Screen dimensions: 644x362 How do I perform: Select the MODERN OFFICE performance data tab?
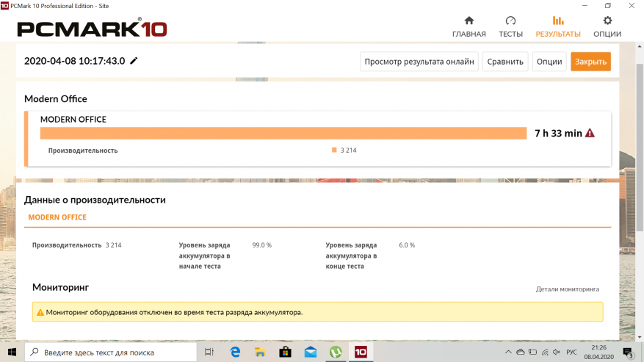(57, 217)
